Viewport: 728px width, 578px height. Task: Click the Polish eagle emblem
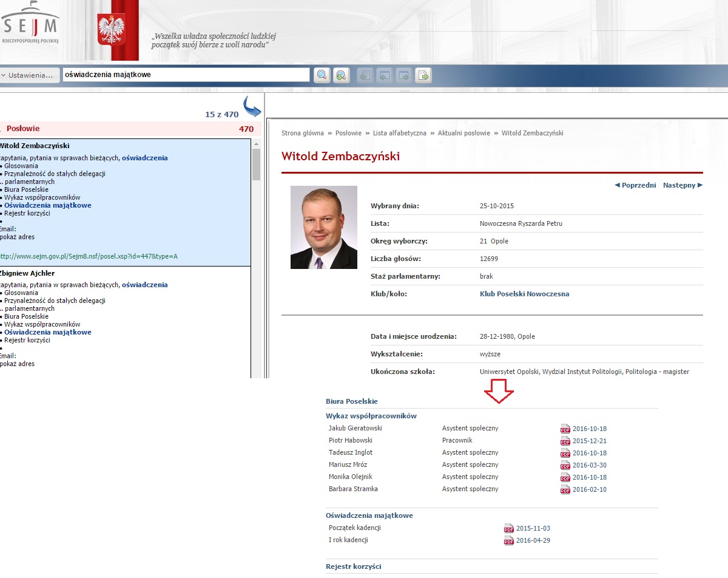pos(112,29)
